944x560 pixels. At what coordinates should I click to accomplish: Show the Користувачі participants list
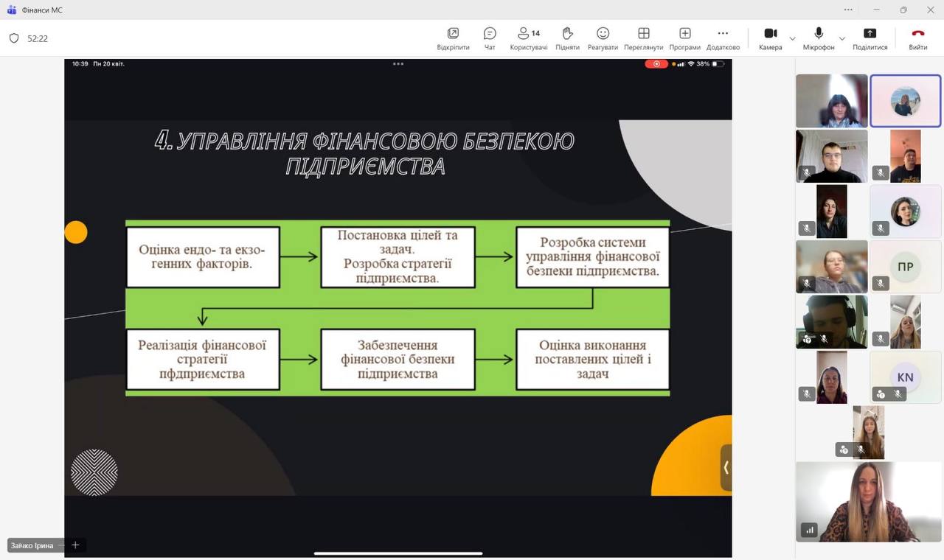coord(528,38)
